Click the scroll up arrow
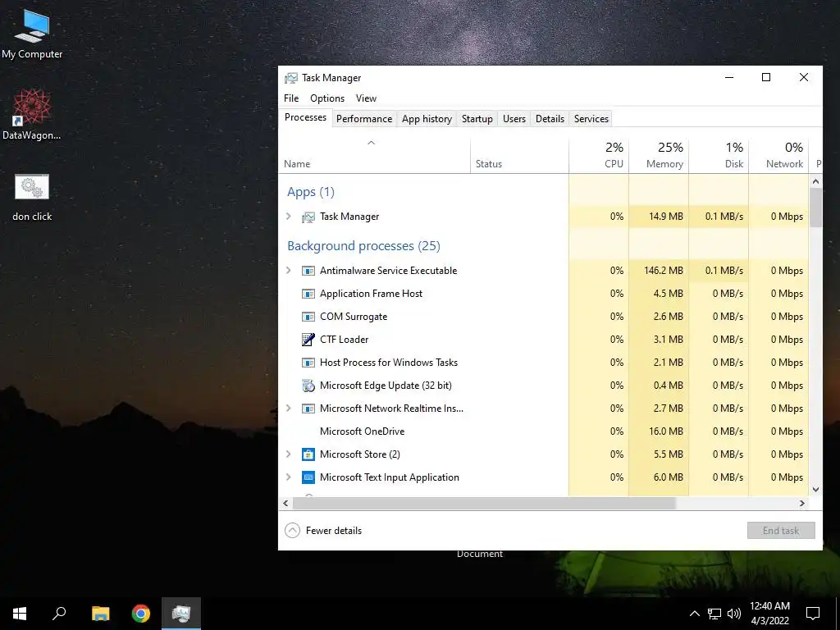The height and width of the screenshot is (630, 840). [816, 181]
